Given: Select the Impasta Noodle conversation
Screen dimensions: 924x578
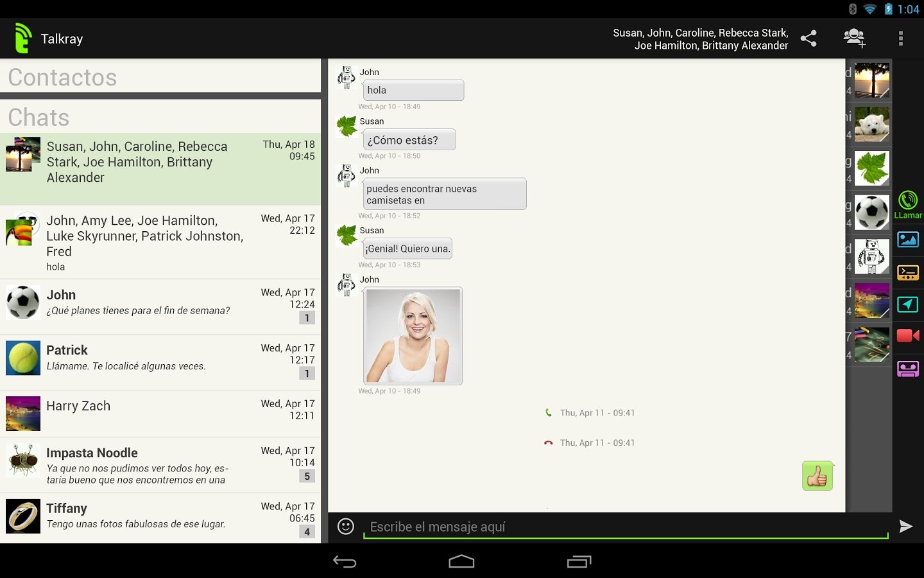Looking at the screenshot, I should click(160, 466).
